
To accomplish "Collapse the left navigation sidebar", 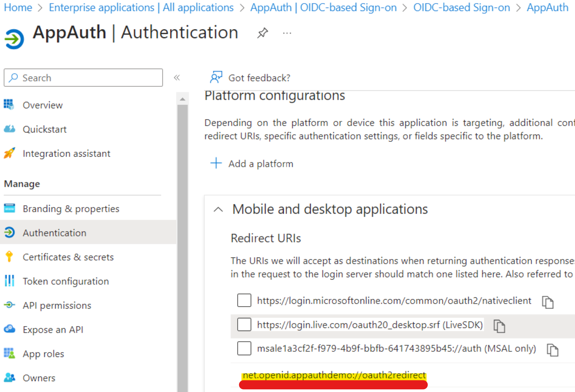I will click(177, 78).
